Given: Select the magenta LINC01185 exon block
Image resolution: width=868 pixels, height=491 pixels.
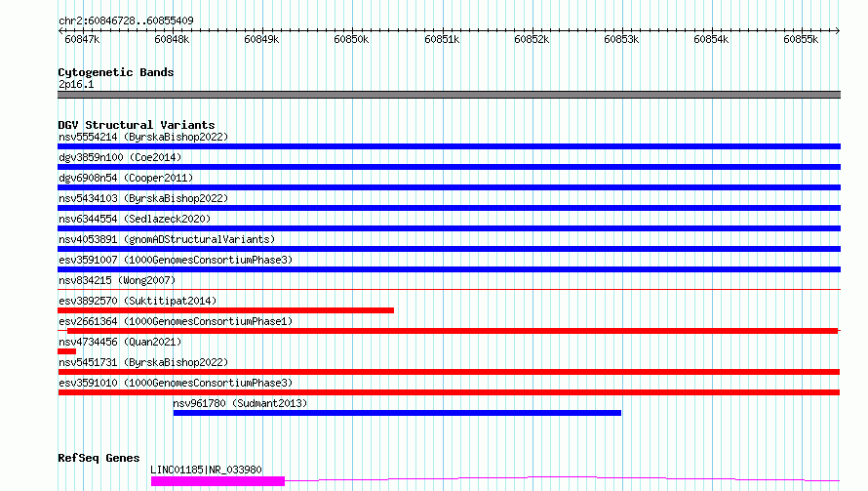Looking at the screenshot, I should click(217, 481).
